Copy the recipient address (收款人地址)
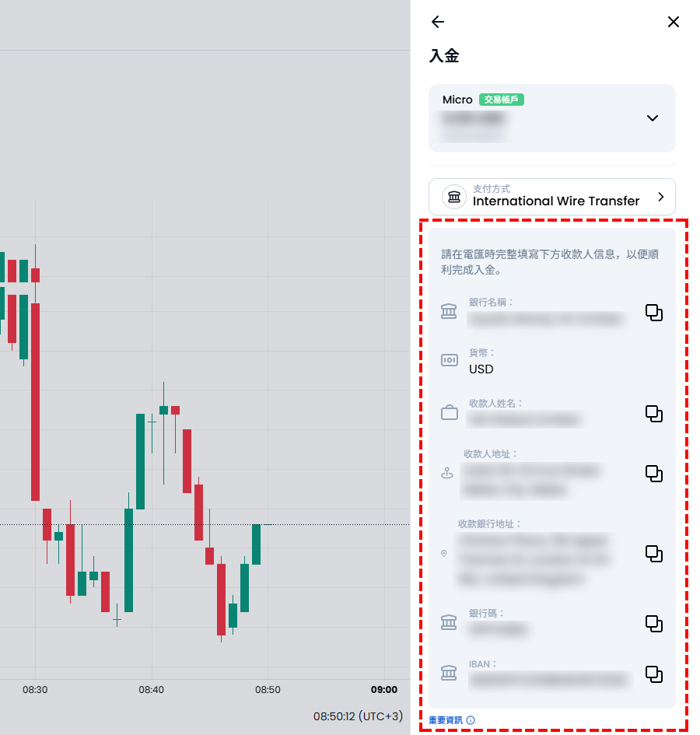The height and width of the screenshot is (735, 700). coord(654,474)
